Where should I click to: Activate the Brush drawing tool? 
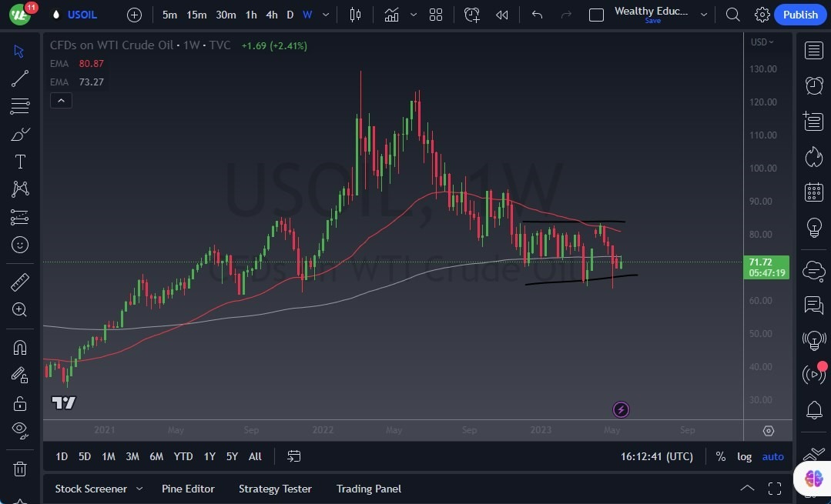coord(20,133)
